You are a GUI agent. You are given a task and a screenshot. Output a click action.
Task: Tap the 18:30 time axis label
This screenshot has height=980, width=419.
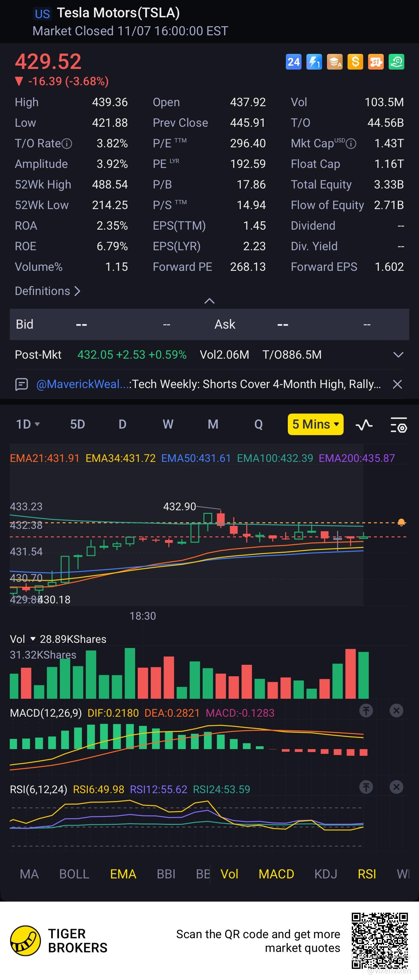pos(143,616)
